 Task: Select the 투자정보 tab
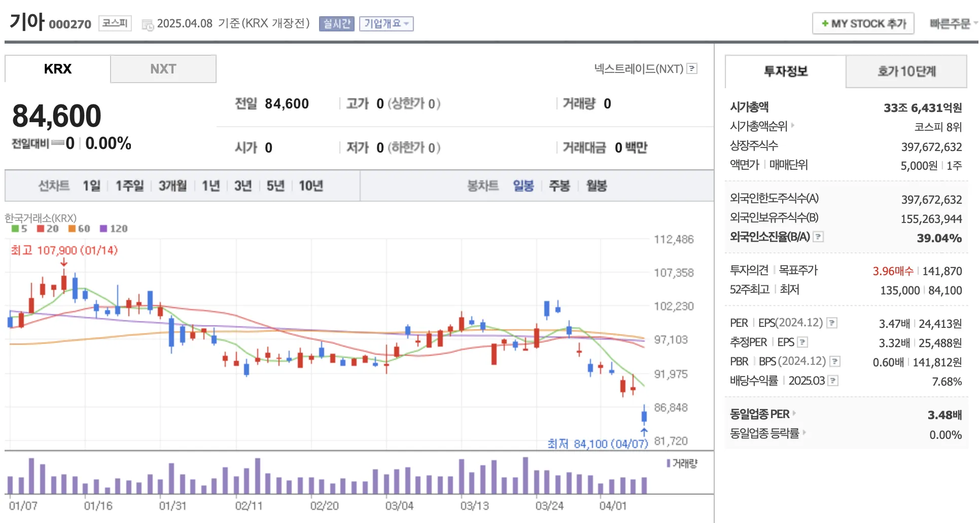(x=786, y=71)
